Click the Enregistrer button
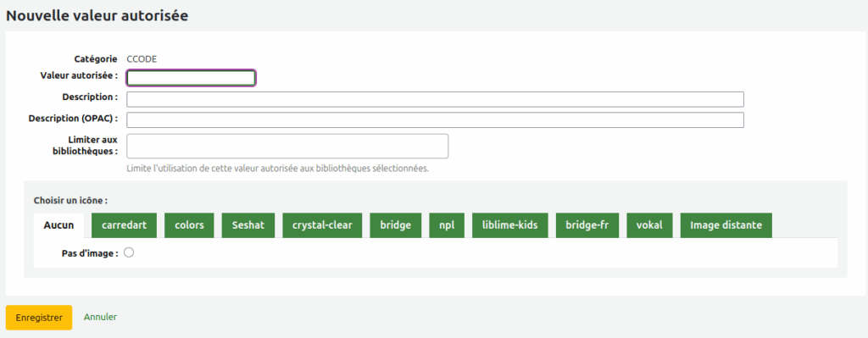 (x=39, y=318)
